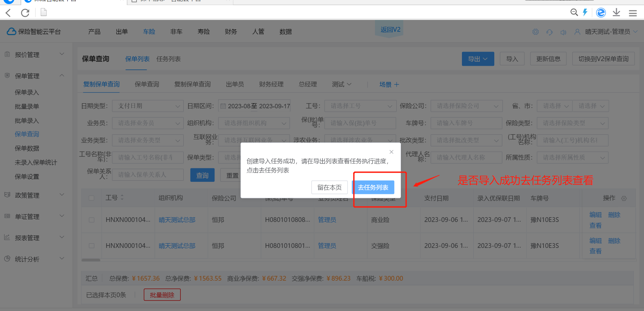Viewport: 644px width, 311px height.
Task: Open the browser downloads icon
Action: 616,12
